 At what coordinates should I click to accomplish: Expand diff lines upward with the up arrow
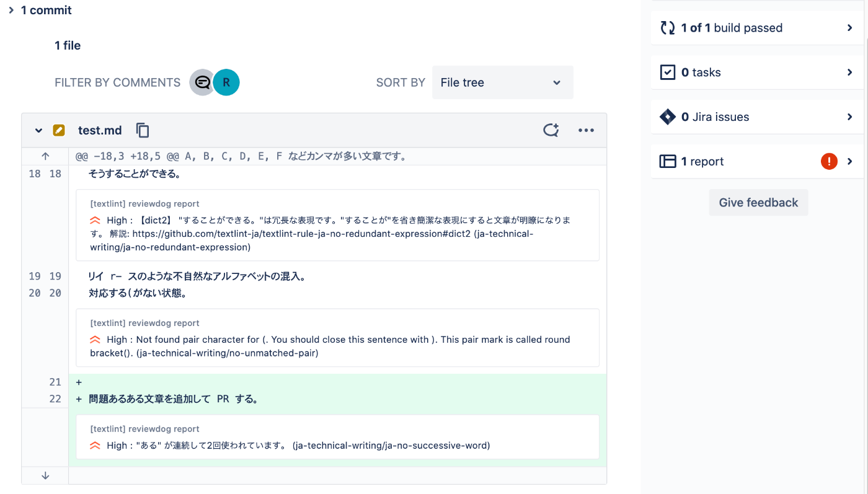click(45, 156)
